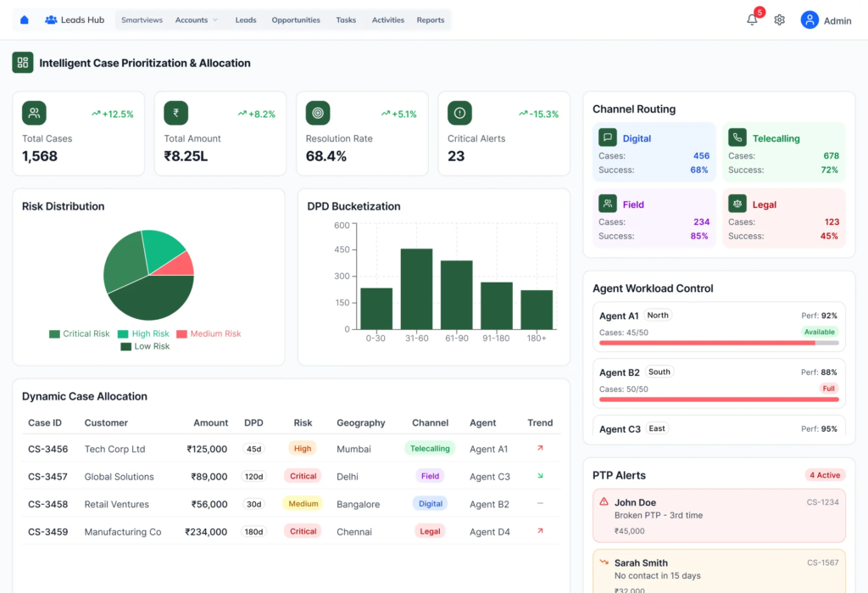This screenshot has height=593, width=868.
Task: Click the Digital channel chat icon
Action: pyautogui.click(x=607, y=137)
